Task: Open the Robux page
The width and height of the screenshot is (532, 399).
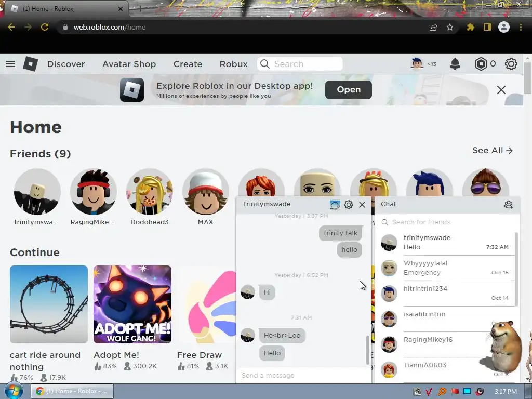Action: pyautogui.click(x=233, y=64)
